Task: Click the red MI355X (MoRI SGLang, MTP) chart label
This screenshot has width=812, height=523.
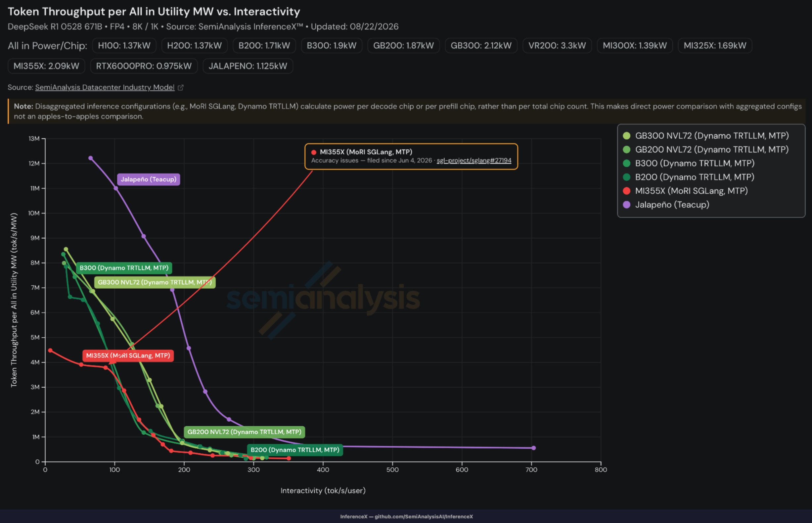Action: [128, 356]
